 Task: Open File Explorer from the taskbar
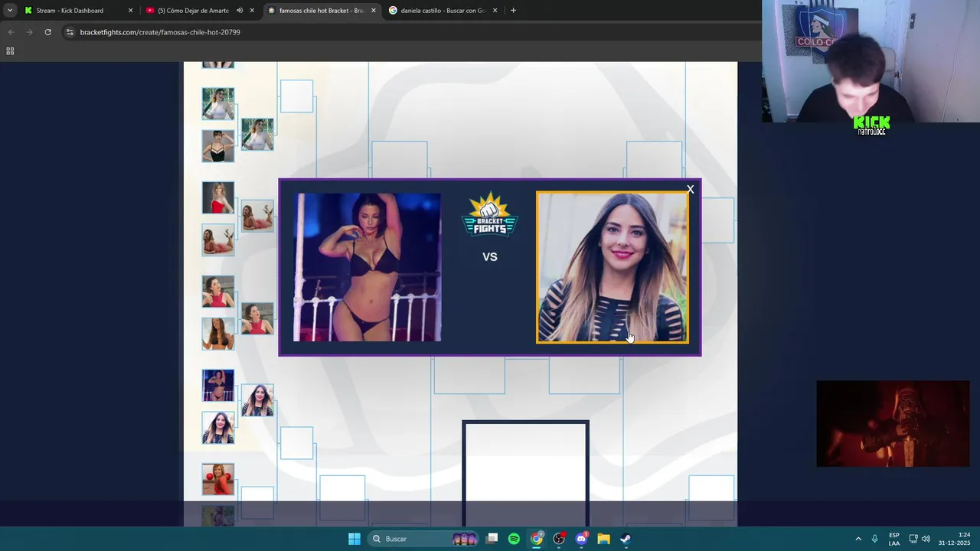pyautogui.click(x=603, y=539)
